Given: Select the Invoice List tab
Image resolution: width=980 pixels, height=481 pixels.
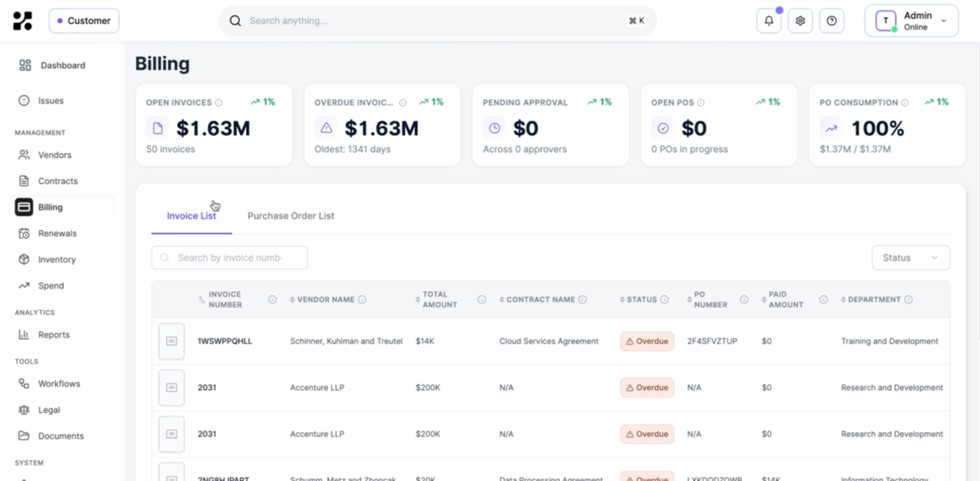Looking at the screenshot, I should (191, 216).
